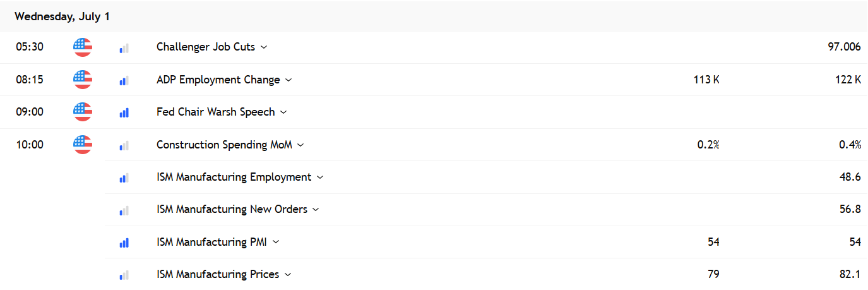
Task: Open the ADP Employment Change event link
Action: [218, 80]
